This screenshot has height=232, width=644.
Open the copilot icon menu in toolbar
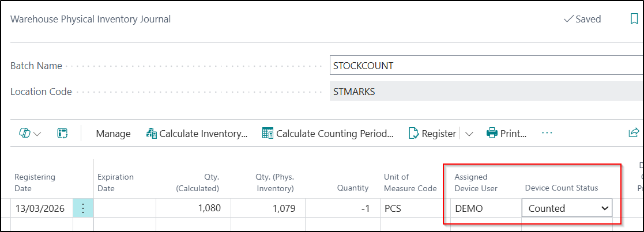(25, 134)
